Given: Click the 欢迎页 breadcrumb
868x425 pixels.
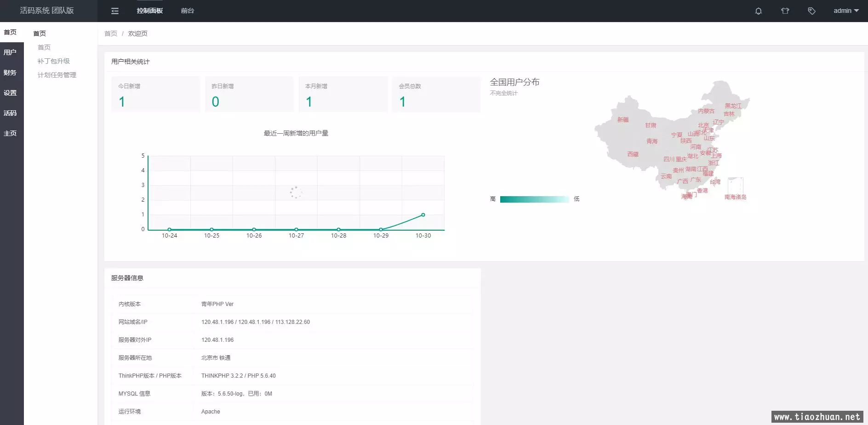Looking at the screenshot, I should coord(138,34).
